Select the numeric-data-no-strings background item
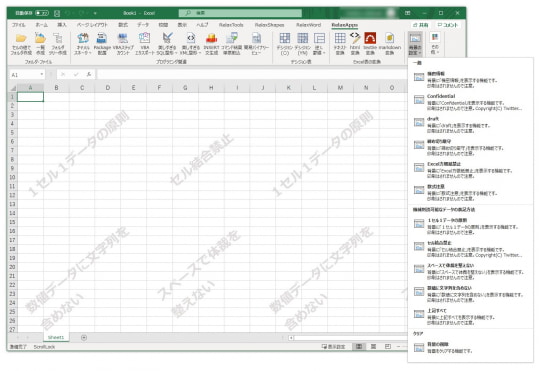Image resolution: width=540 pixels, height=371 pixels. 470,294
